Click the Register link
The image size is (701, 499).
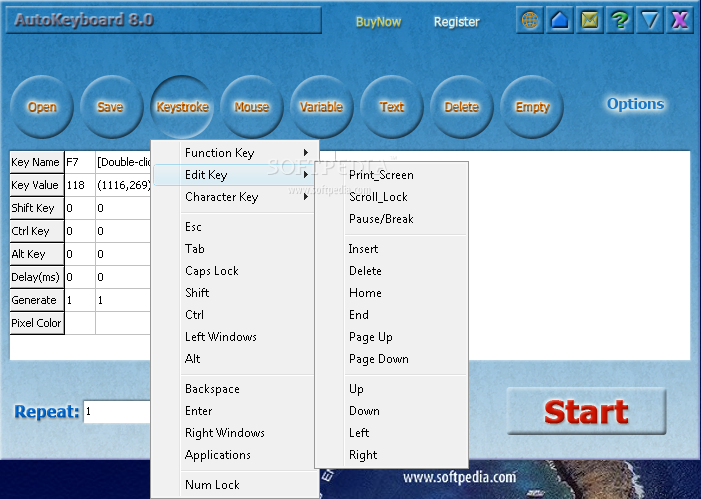(x=456, y=22)
